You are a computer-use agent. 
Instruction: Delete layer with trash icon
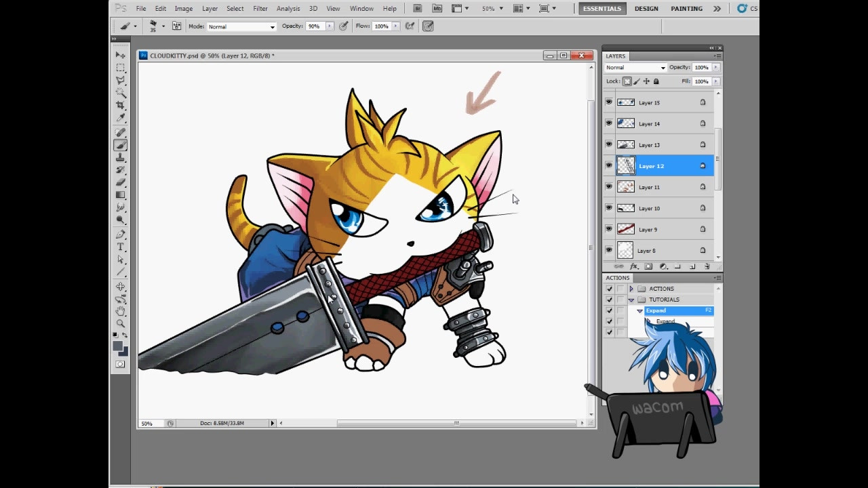707,267
